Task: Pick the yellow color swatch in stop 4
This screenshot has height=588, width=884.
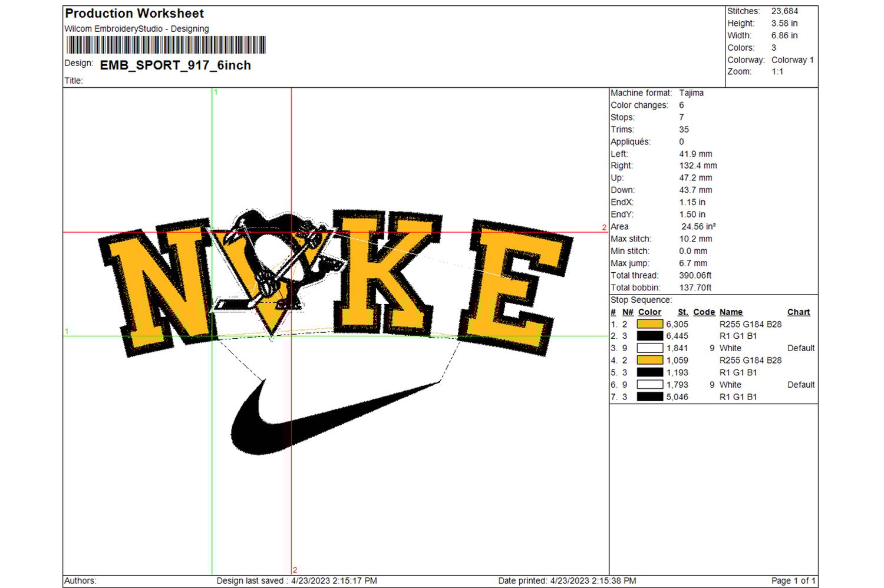Action: click(x=650, y=360)
